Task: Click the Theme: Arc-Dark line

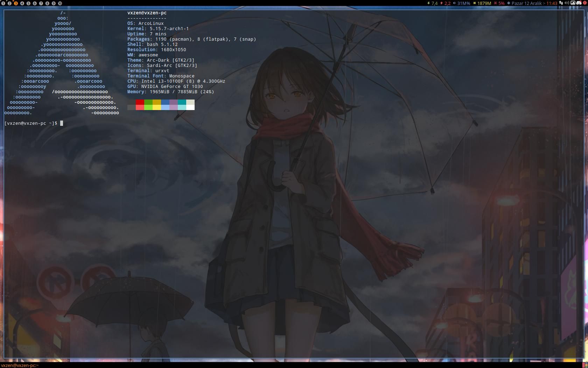Action: [161, 60]
